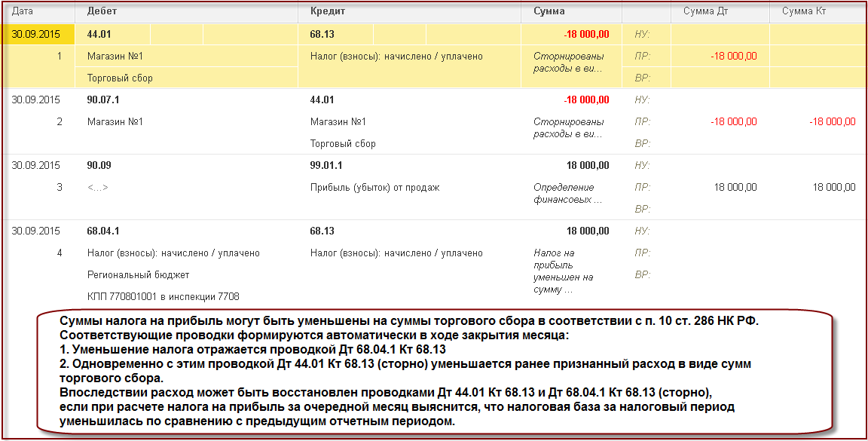The image size is (868, 441).
Task: Select the date cell 30.09.2015 in highlighted row
Action: tap(36, 35)
